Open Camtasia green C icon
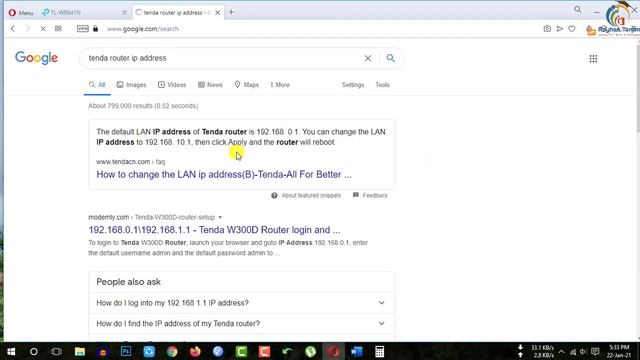The height and width of the screenshot is (360, 640). click(x=241, y=351)
